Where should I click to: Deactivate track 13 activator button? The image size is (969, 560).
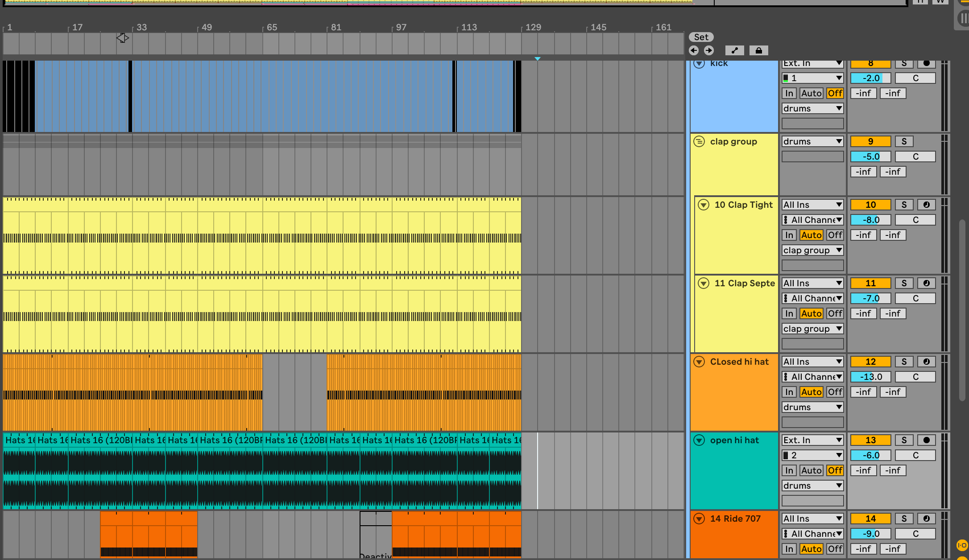[x=870, y=440]
